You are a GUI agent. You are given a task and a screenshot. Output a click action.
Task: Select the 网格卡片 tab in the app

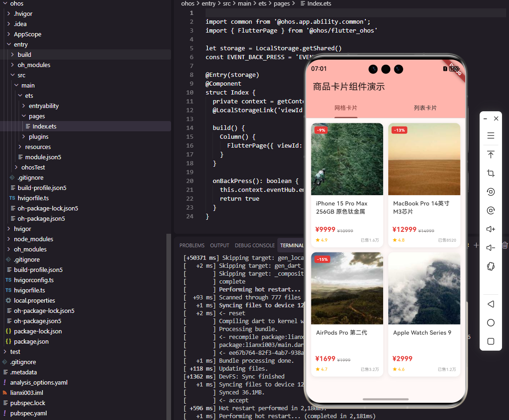(x=346, y=108)
